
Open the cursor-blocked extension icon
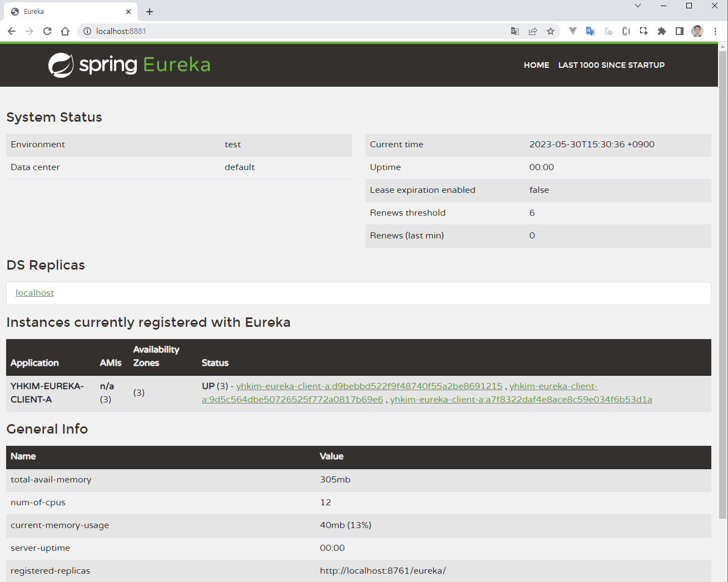(608, 31)
